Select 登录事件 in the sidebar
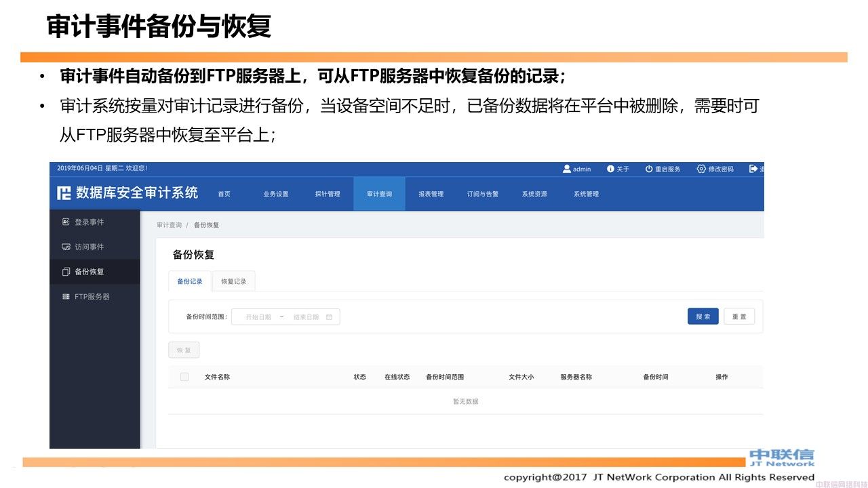Image resolution: width=868 pixels, height=488 pixels. coord(95,222)
